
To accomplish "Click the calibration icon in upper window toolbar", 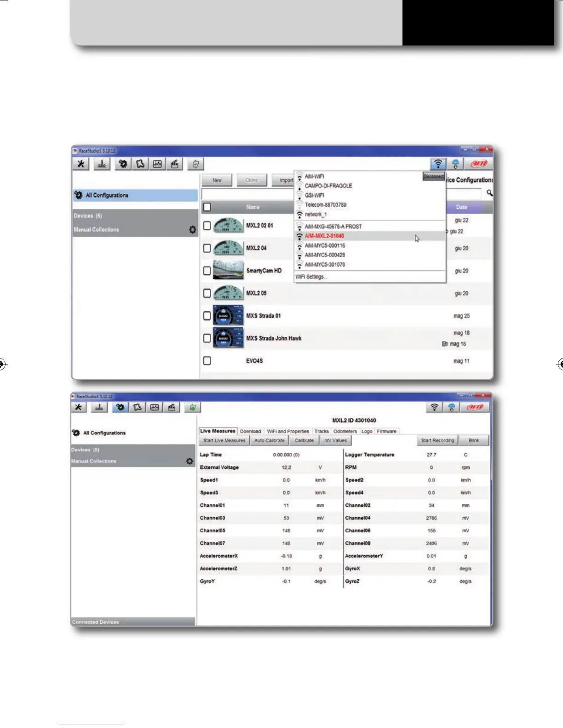I will [102, 164].
